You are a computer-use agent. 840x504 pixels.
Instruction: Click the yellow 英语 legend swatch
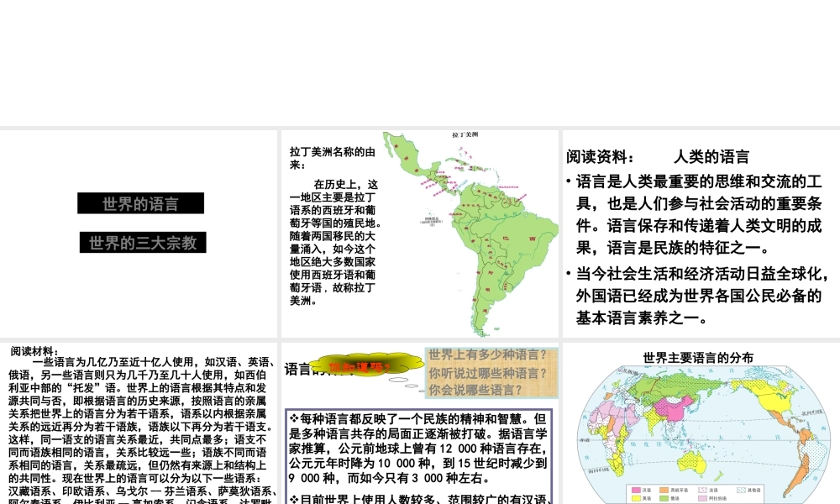(637, 499)
